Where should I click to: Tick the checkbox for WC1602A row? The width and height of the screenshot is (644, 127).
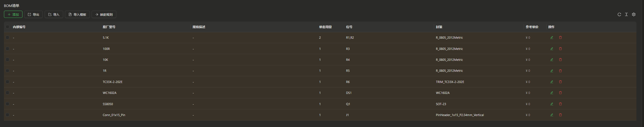(8, 93)
